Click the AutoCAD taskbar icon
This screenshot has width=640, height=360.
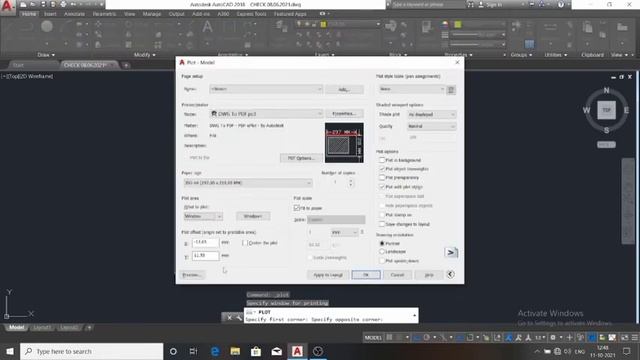pyautogui.click(x=297, y=351)
